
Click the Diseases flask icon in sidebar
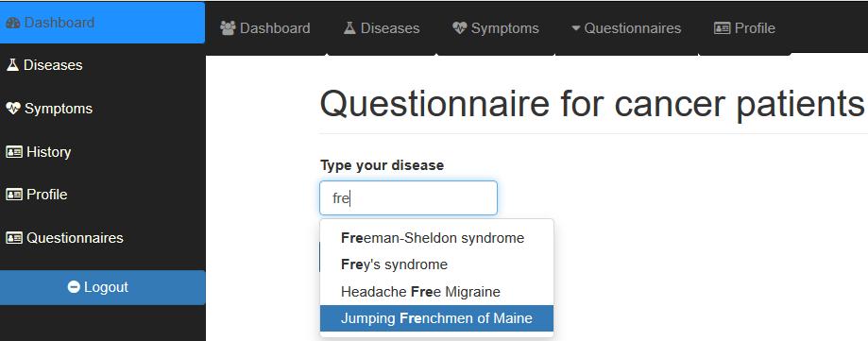click(x=12, y=65)
